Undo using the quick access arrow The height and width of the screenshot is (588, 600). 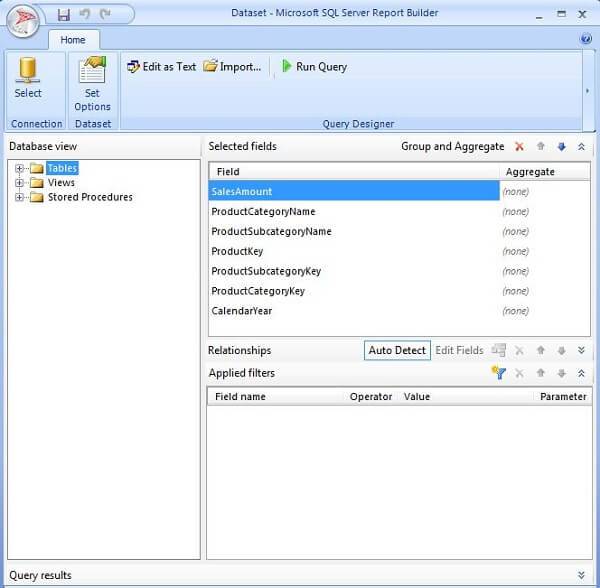(85, 15)
